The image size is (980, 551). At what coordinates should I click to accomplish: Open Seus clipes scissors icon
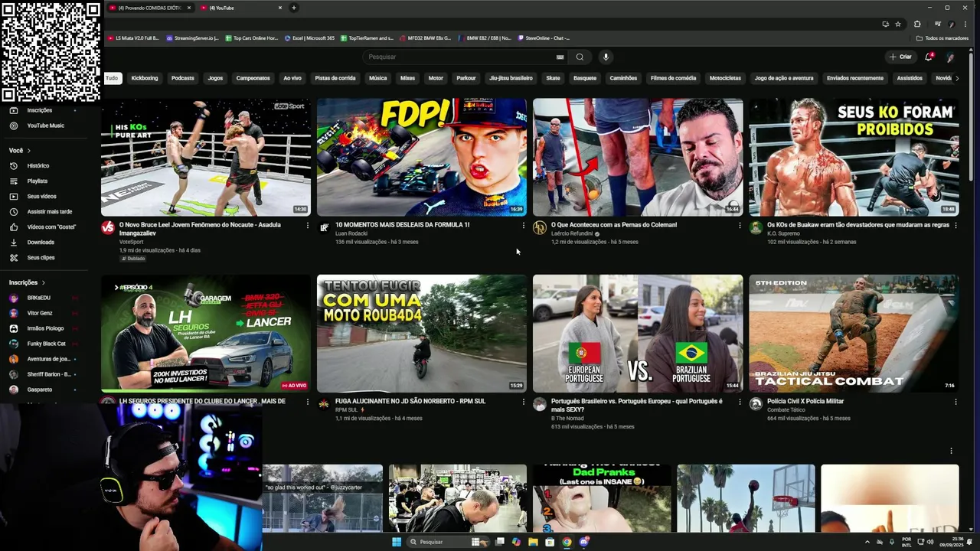click(13, 258)
